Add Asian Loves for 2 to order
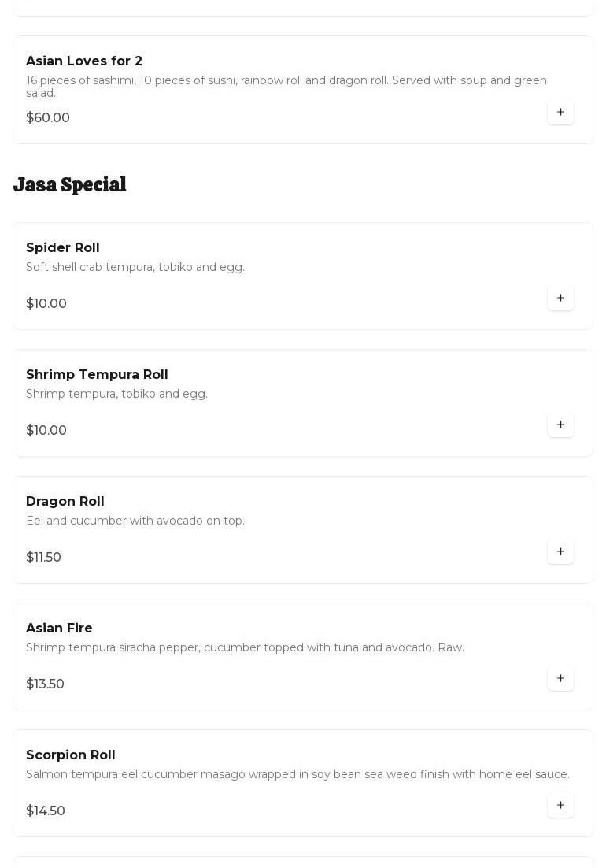 tap(560, 113)
